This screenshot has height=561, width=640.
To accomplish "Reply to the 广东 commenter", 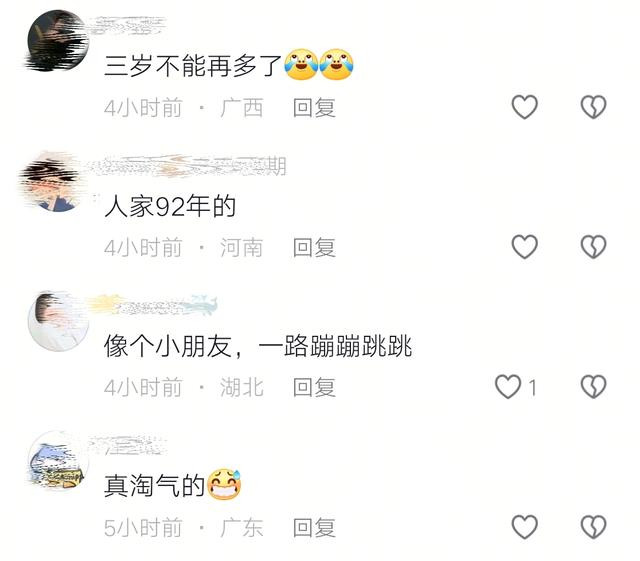I will (x=314, y=528).
